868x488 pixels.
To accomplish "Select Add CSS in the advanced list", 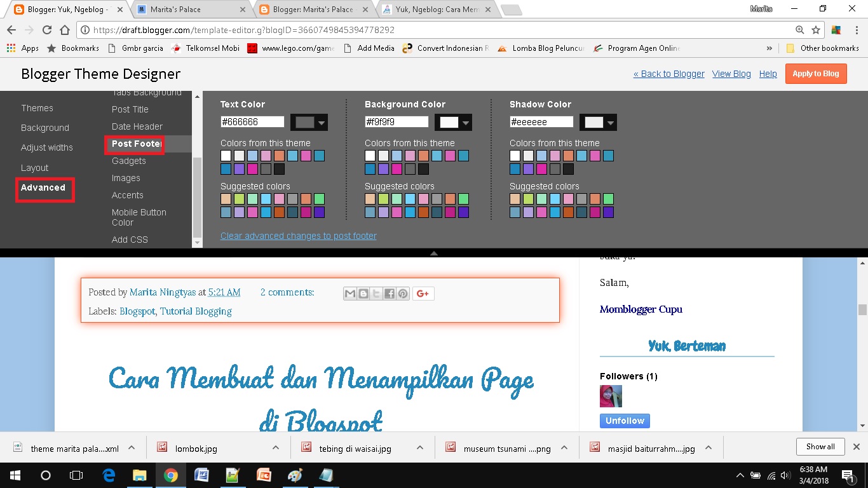I will point(130,240).
